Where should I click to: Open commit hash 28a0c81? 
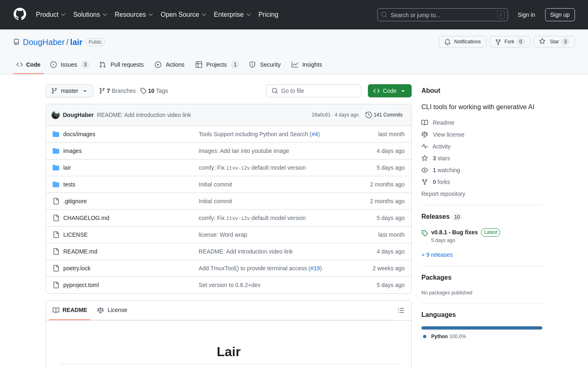[321, 115]
